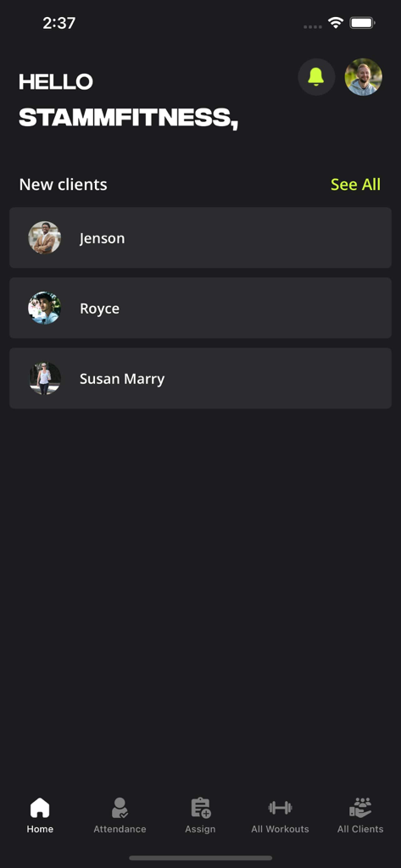Select the Assign tab label
The height and width of the screenshot is (868, 401).
pyautogui.click(x=200, y=829)
